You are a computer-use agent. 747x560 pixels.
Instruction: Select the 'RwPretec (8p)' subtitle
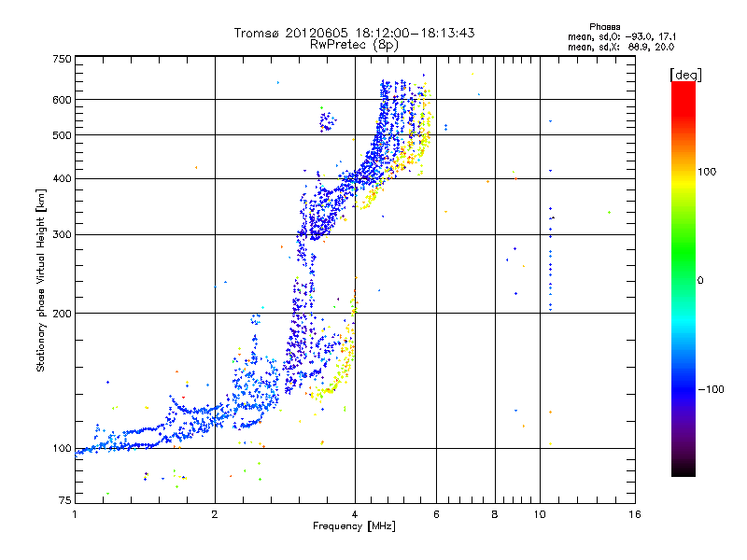354,45
